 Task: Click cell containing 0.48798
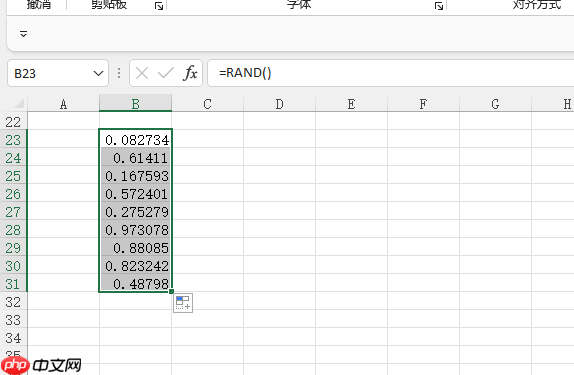pyautogui.click(x=135, y=283)
